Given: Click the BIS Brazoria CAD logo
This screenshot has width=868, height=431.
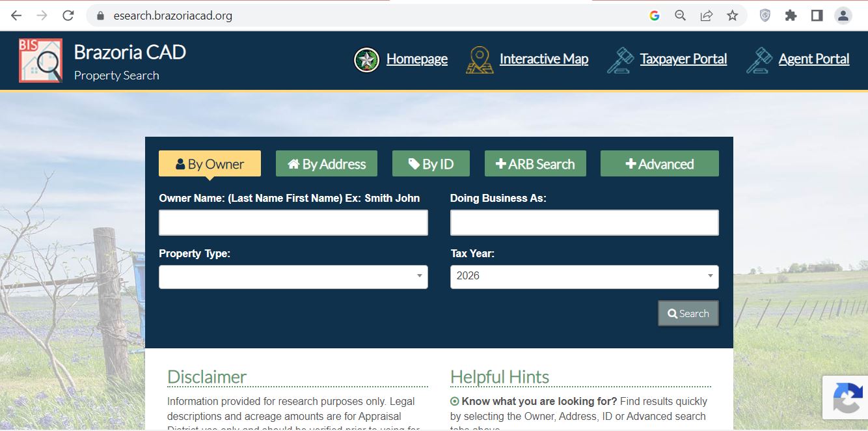Looking at the screenshot, I should (40, 61).
